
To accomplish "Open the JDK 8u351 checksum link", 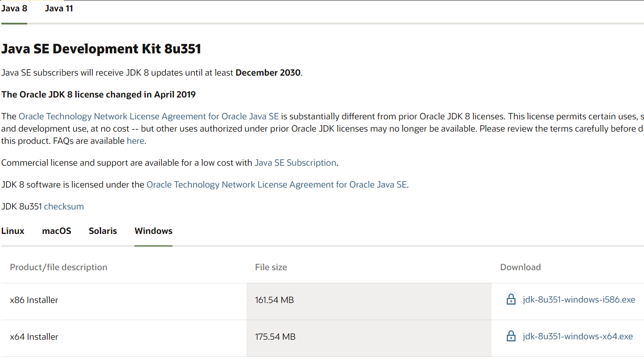I will (x=64, y=206).
